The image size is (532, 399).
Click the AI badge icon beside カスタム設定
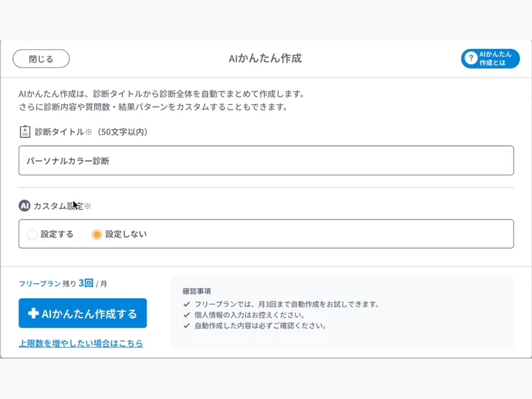pyautogui.click(x=24, y=206)
